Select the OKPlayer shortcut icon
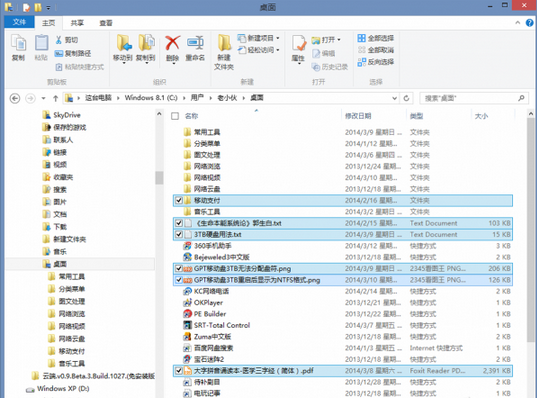 click(187, 302)
